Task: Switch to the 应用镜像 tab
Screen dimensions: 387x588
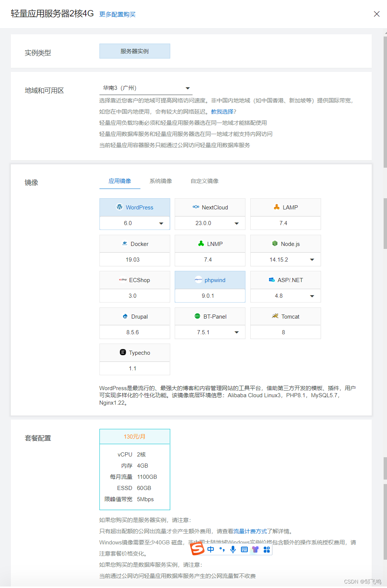Action: point(120,181)
